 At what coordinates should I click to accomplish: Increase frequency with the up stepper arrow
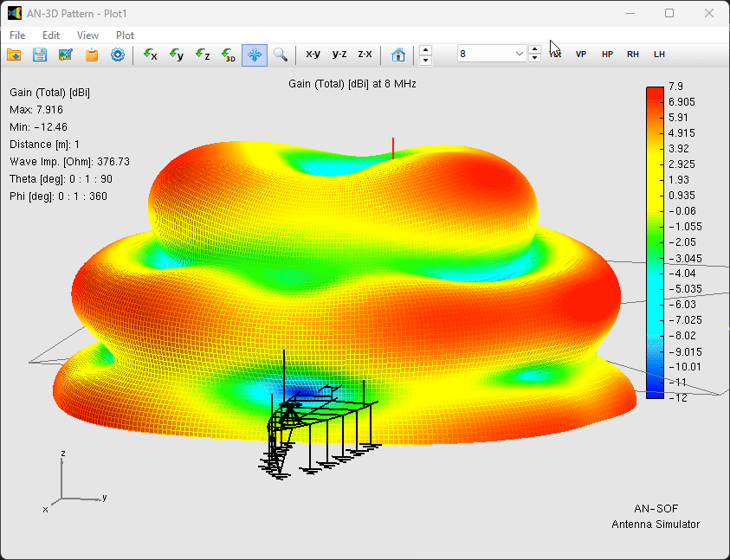click(x=535, y=49)
